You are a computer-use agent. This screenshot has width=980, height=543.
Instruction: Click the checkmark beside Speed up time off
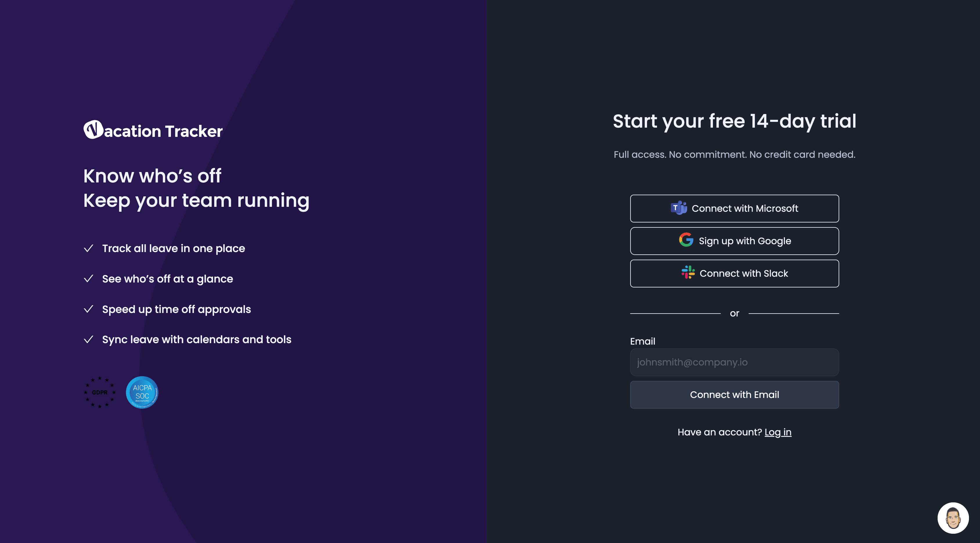click(89, 309)
